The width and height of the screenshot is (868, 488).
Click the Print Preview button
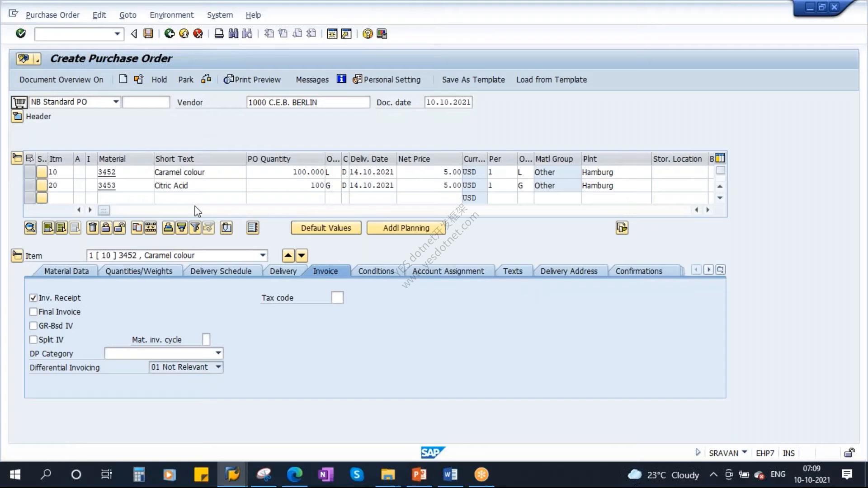coord(252,80)
